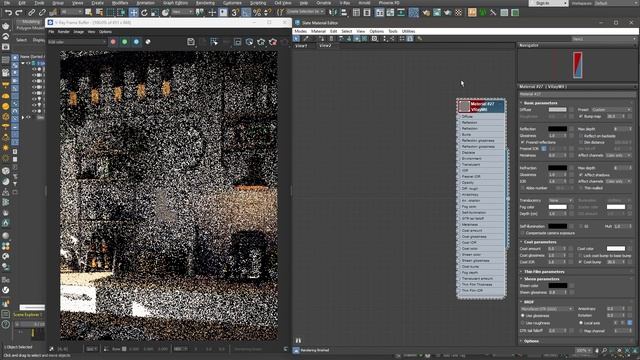The height and width of the screenshot is (360, 640).
Task: Click the Select tab in the ribbon
Action: (x=22, y=40)
